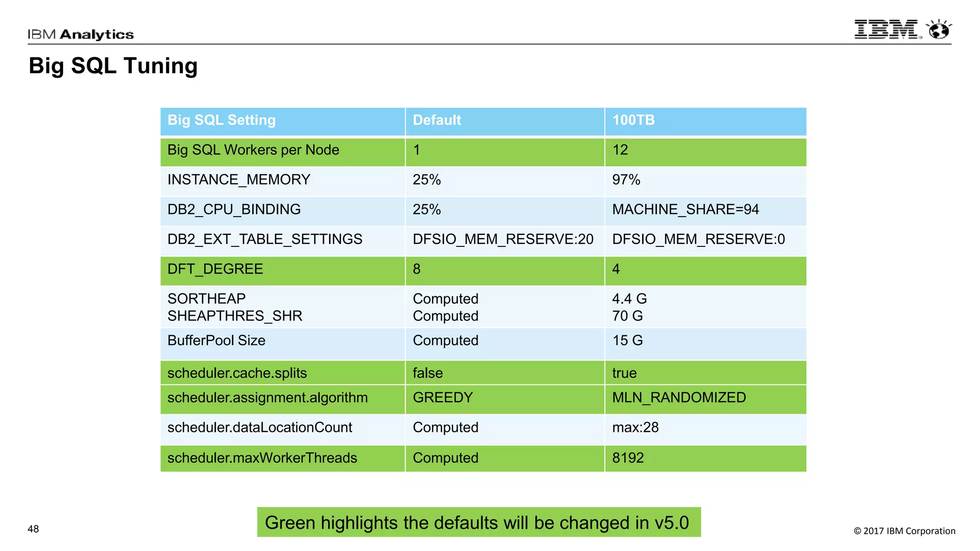
Task: Click the 'Default' column header
Action: [505, 121]
